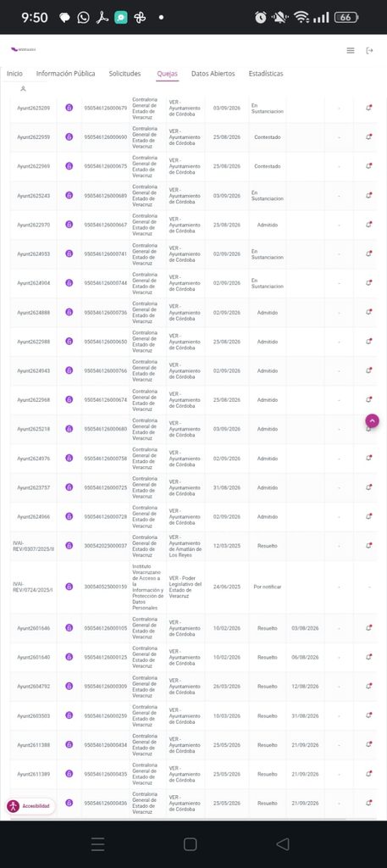Click the action icon in row Ayunt2625209
This screenshot has height=868, width=387.
tap(368, 108)
